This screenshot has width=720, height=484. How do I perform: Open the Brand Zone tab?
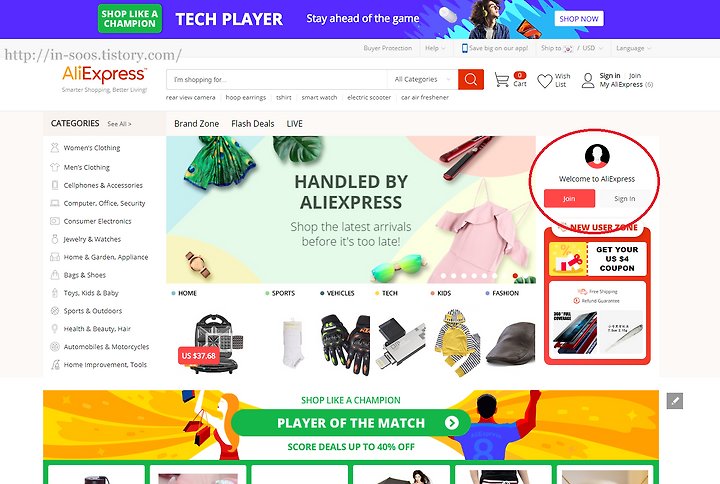197,124
